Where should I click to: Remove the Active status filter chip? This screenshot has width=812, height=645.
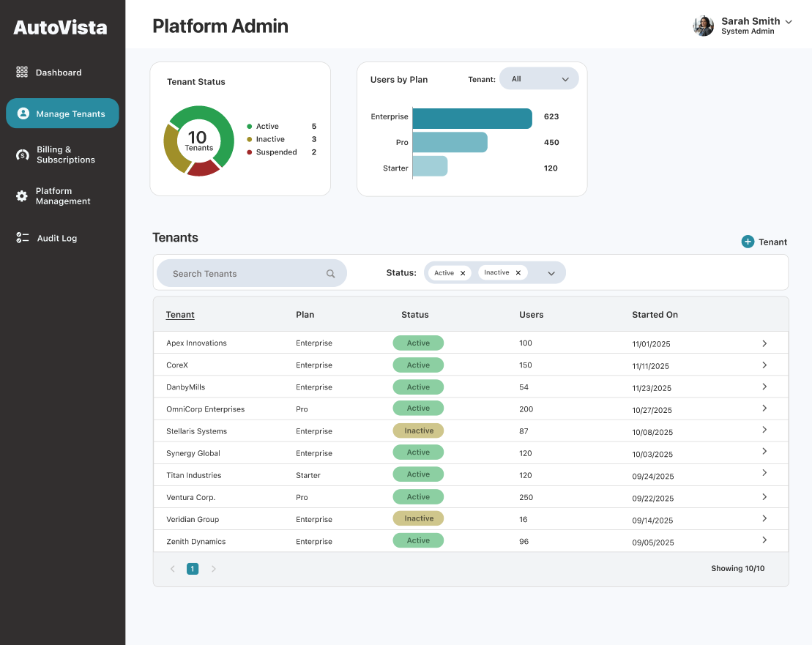coord(463,273)
